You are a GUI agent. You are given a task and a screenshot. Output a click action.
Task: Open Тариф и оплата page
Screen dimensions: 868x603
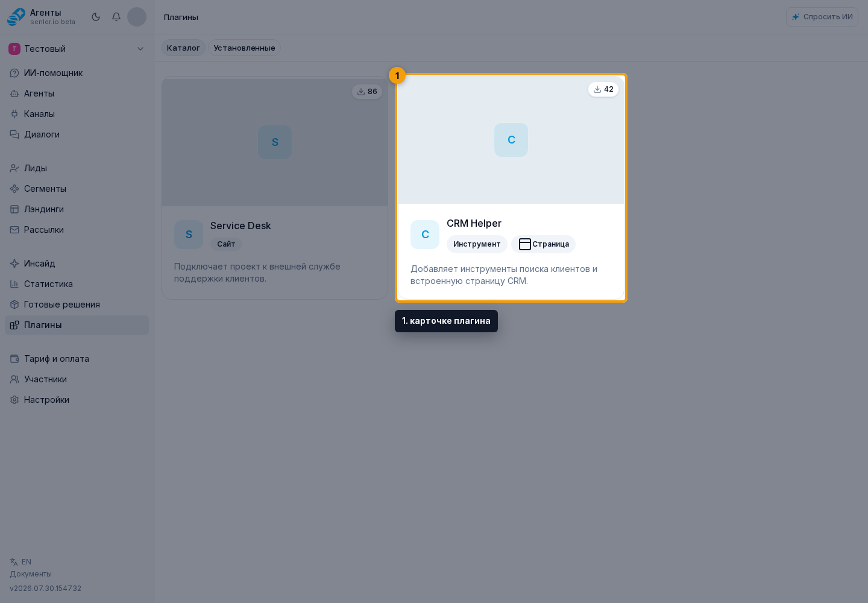click(77, 359)
